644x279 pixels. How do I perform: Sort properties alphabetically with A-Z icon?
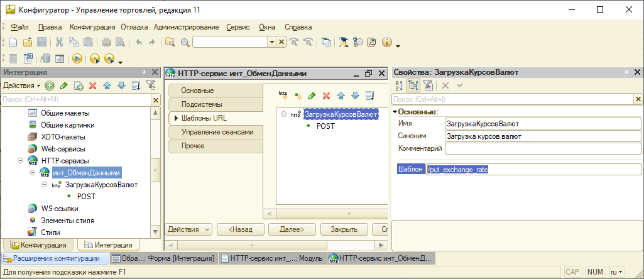pyautogui.click(x=399, y=85)
